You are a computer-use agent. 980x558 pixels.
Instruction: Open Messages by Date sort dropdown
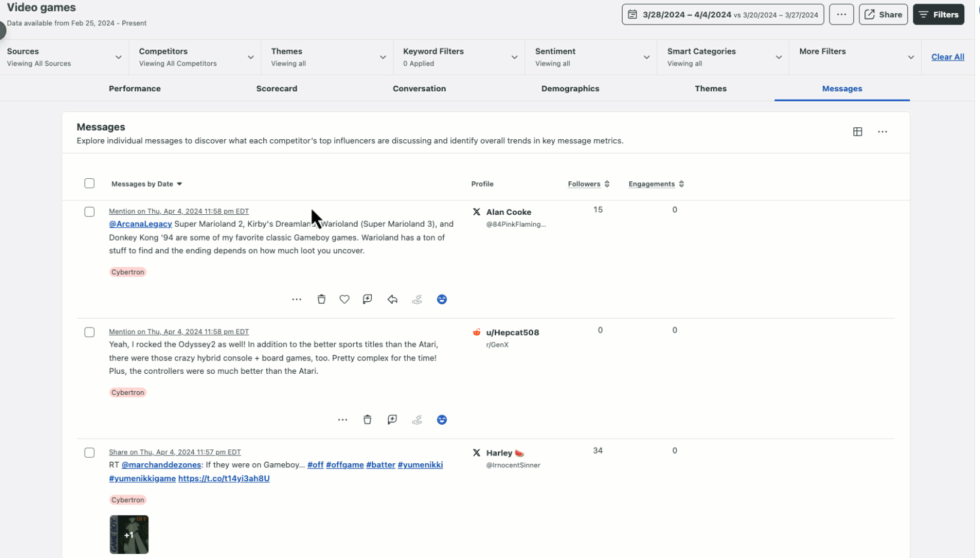[x=146, y=184]
